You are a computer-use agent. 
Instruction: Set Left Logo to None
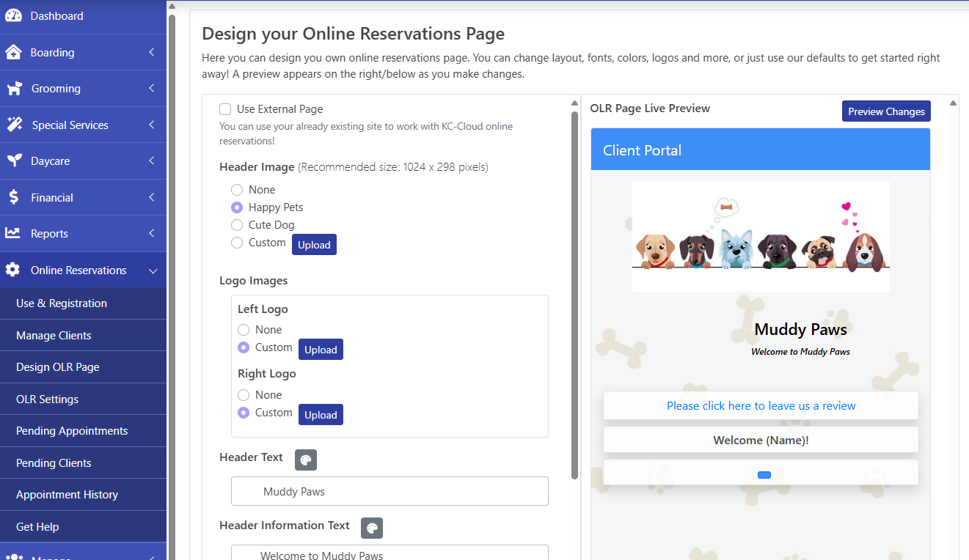[x=244, y=330]
